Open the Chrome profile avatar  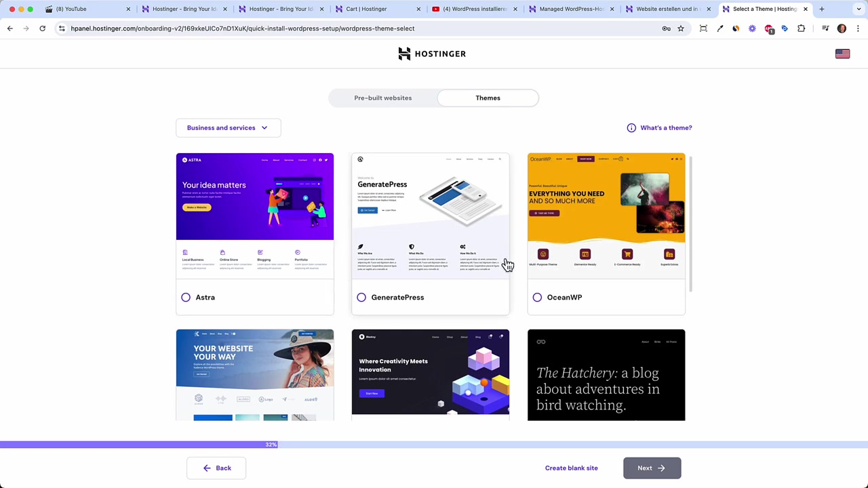coord(842,28)
